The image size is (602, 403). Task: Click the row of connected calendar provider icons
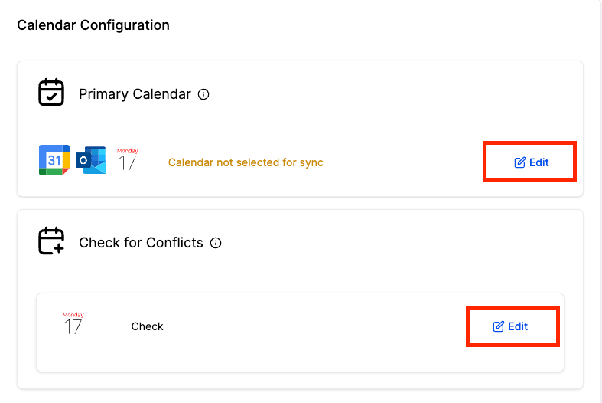(89, 160)
